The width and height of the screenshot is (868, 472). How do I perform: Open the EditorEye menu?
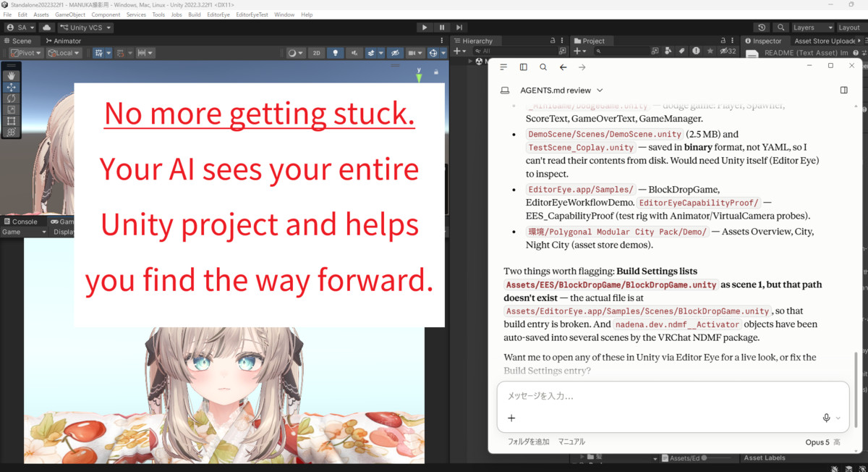click(x=218, y=14)
